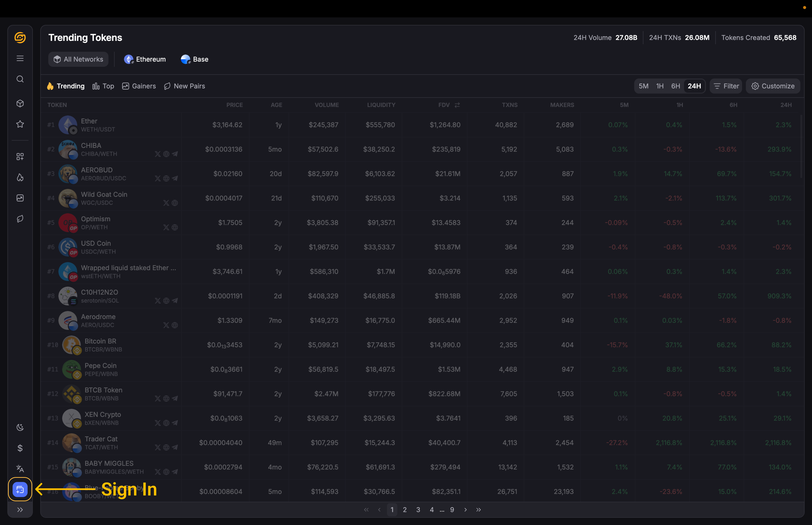Image resolution: width=812 pixels, height=525 pixels.
Task: Open CHIBA's Telegram link icon
Action: pos(175,154)
